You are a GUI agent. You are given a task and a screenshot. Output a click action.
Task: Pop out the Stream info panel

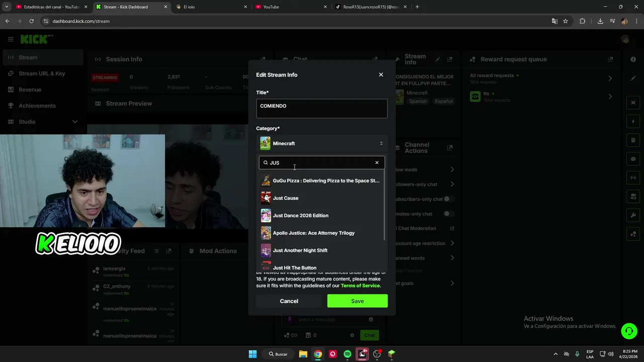450,59
